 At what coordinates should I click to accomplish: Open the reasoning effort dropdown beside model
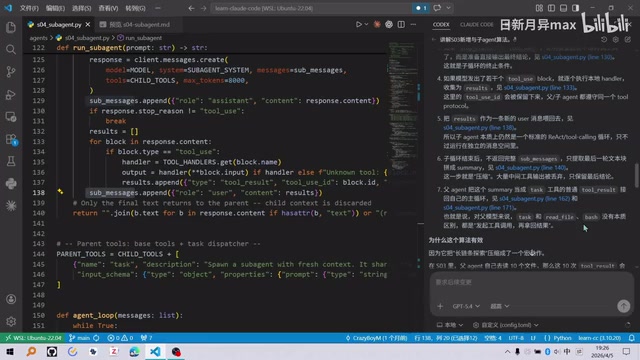coord(500,306)
